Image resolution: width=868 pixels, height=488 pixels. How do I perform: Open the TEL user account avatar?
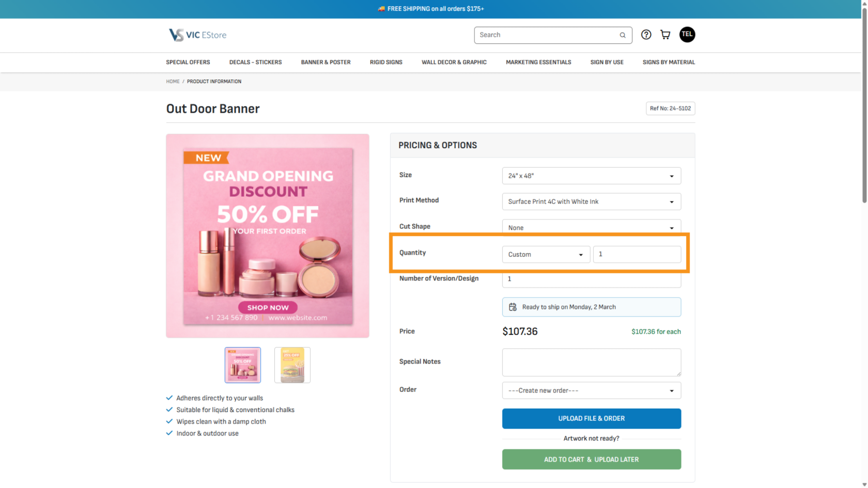click(687, 35)
